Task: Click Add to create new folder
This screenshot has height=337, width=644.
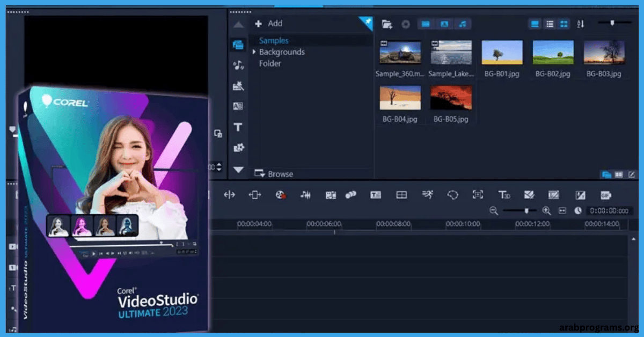Action: click(268, 24)
